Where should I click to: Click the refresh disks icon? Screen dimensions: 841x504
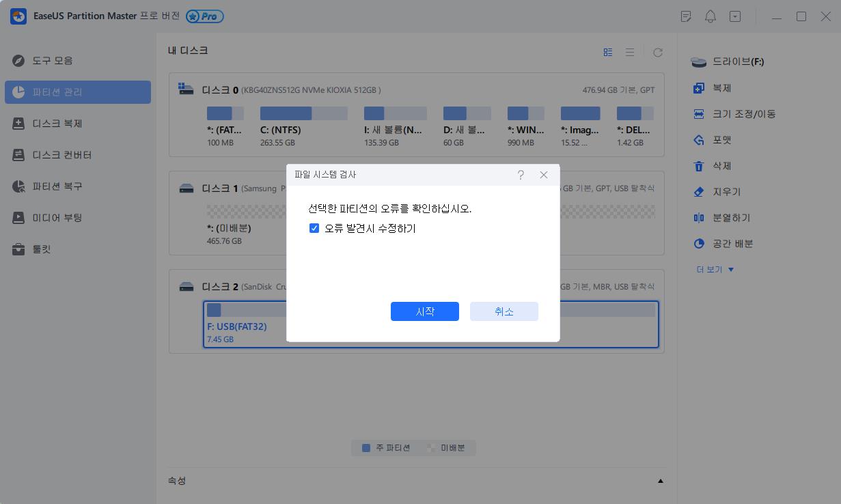pos(657,53)
